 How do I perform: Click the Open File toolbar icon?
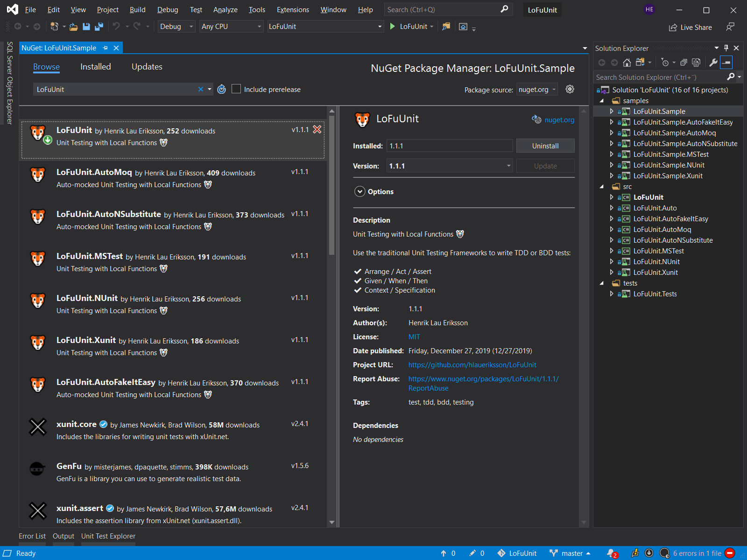[x=73, y=27]
